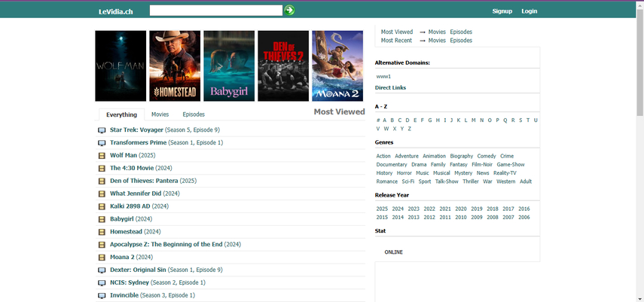Select the Action genre
The height and width of the screenshot is (302, 644).
click(383, 156)
